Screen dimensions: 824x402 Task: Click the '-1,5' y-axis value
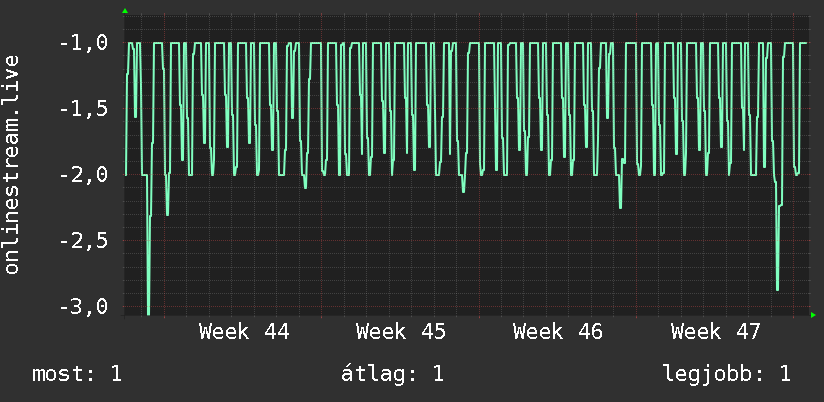click(85, 109)
